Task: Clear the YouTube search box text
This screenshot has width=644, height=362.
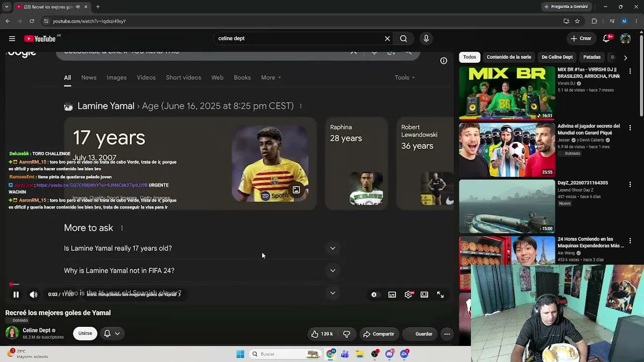Action: [x=387, y=39]
